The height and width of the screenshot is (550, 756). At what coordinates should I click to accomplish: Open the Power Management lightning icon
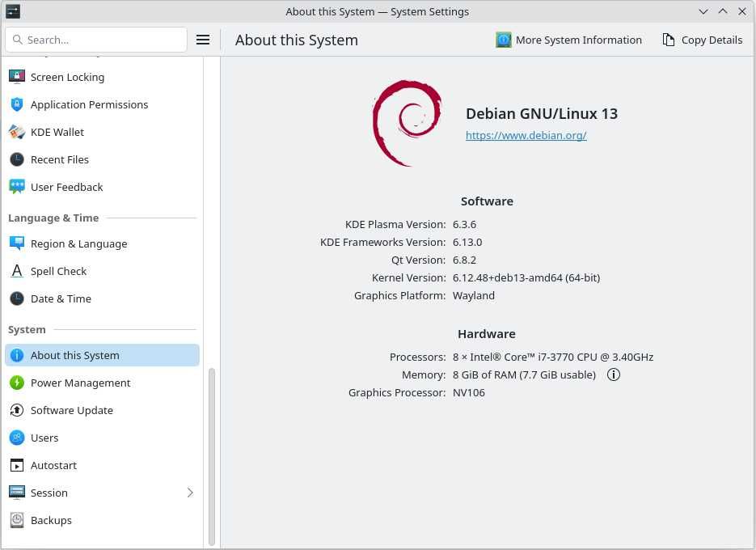tap(17, 383)
